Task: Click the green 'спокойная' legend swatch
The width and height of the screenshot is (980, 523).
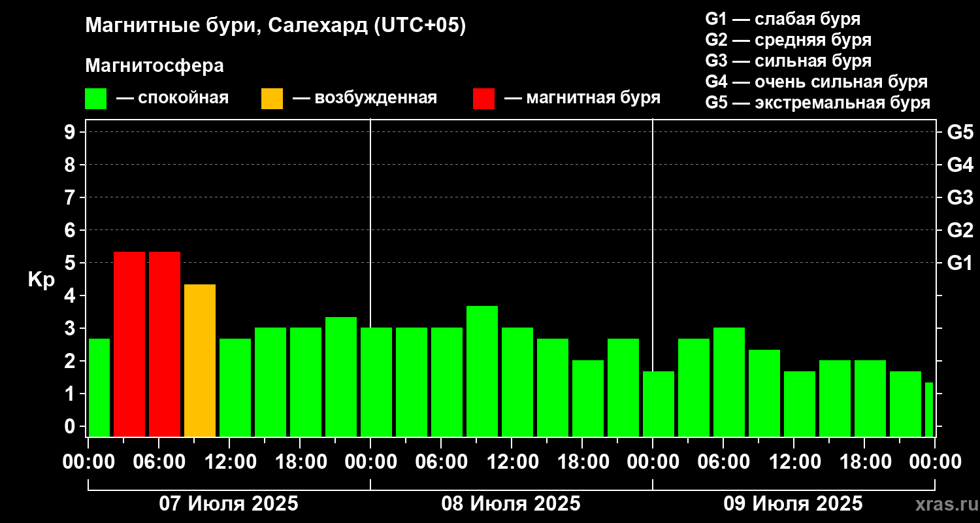Action: point(96,99)
